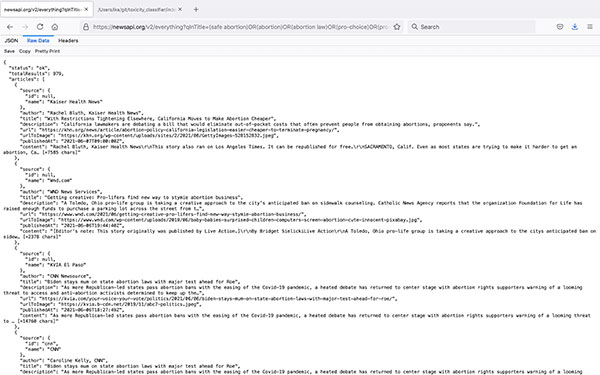Open the browser home page

coord(55,27)
